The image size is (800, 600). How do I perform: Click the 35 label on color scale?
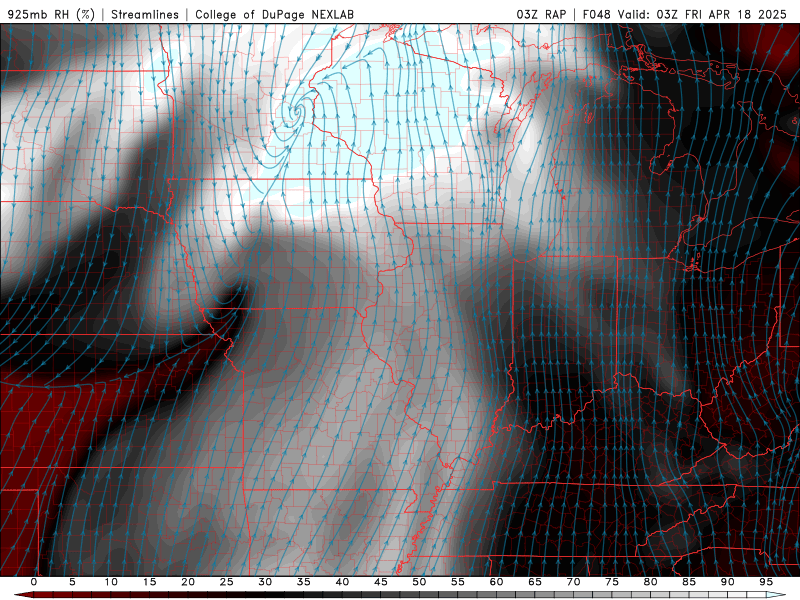[304, 582]
